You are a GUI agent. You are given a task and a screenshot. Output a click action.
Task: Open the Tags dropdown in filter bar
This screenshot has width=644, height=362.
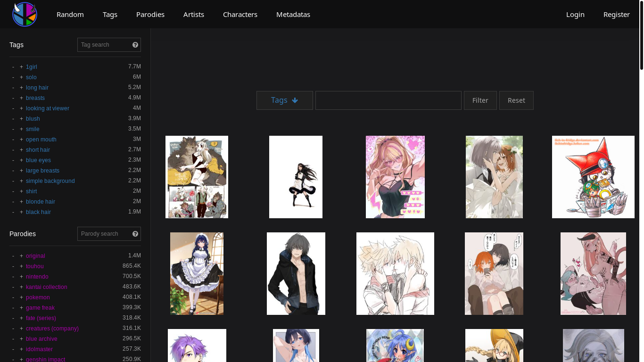[x=285, y=100]
